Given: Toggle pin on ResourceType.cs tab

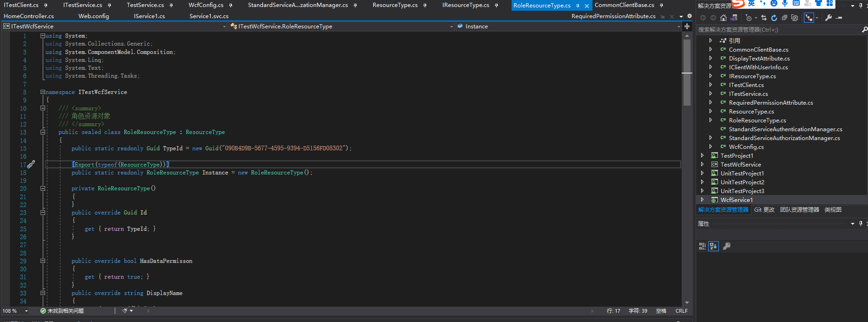Looking at the screenshot, I should [425, 5].
